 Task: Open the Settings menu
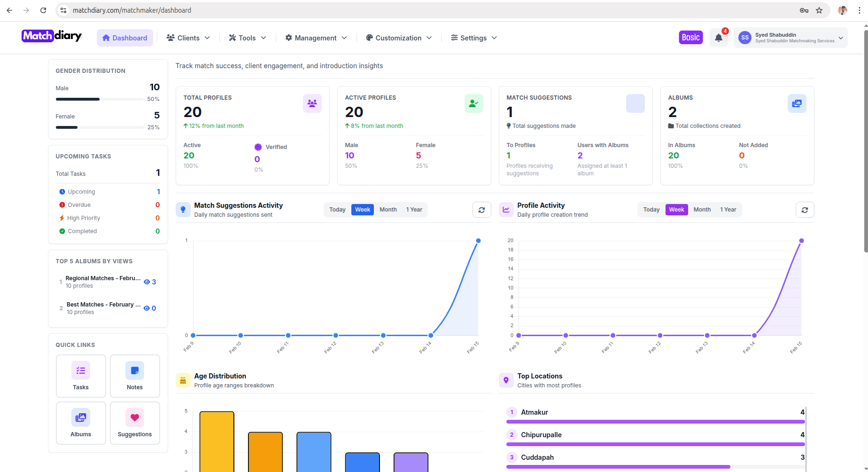click(473, 38)
